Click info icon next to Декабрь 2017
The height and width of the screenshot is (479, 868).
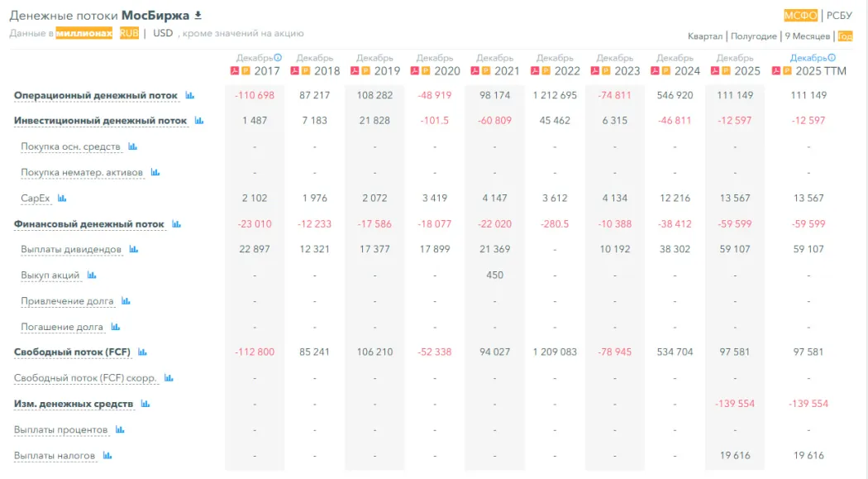(x=278, y=58)
